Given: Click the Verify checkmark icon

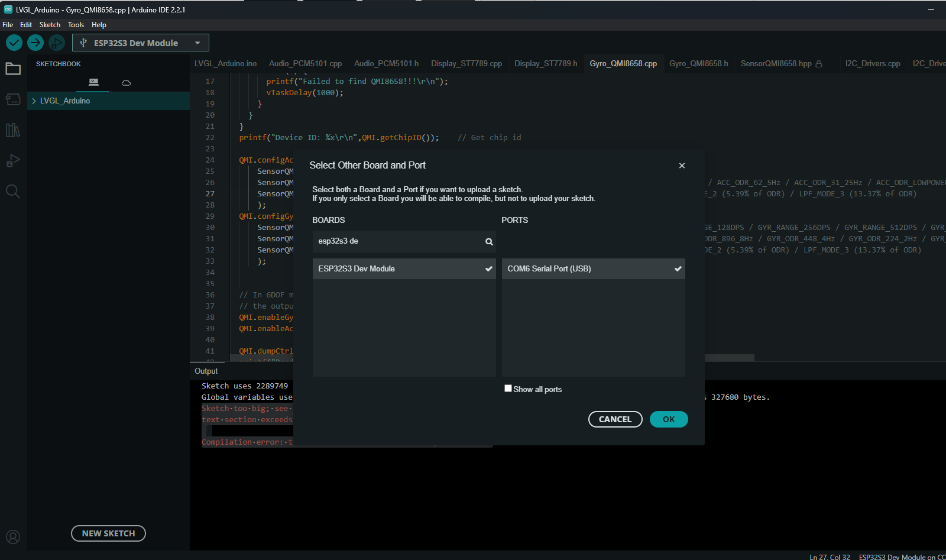Looking at the screenshot, I should pyautogui.click(x=14, y=43).
